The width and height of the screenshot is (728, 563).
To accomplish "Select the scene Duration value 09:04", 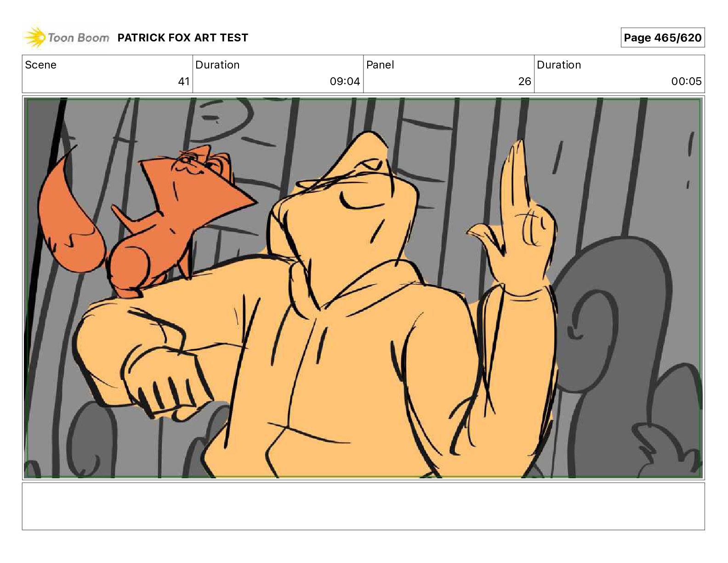I will pos(345,81).
